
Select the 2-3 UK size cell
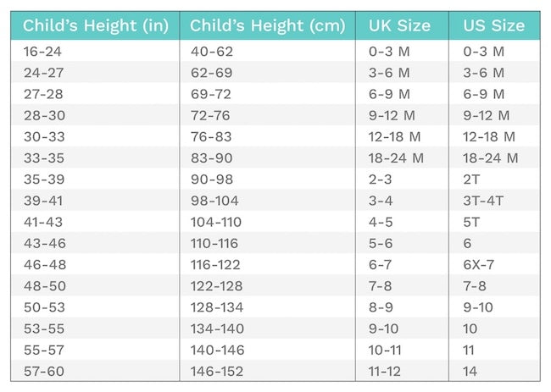point(381,179)
